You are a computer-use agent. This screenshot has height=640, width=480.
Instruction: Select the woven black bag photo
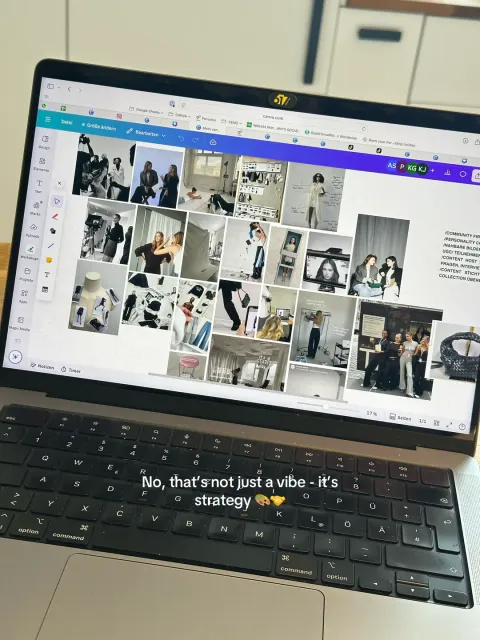click(454, 351)
